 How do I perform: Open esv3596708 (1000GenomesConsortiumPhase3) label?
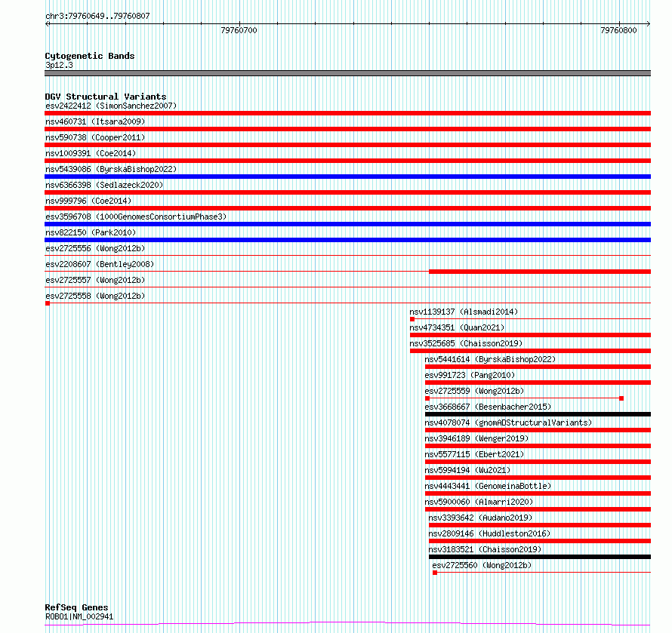point(136,217)
